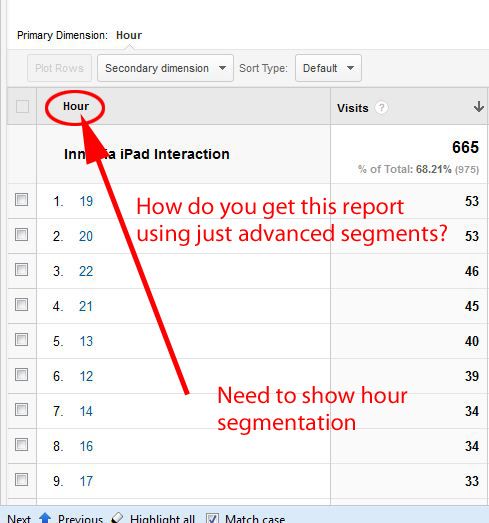The width and height of the screenshot is (489, 523).
Task: Check the box for row 5 hour 13
Action: (21, 340)
